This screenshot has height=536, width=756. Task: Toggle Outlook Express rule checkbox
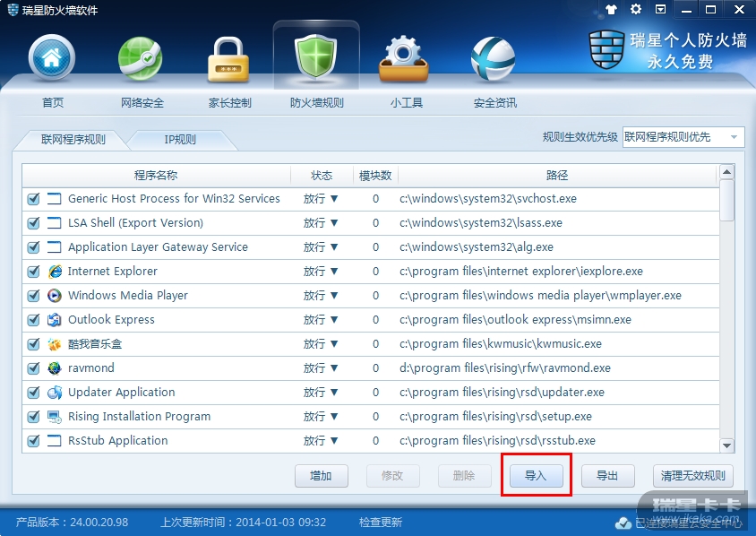point(33,319)
